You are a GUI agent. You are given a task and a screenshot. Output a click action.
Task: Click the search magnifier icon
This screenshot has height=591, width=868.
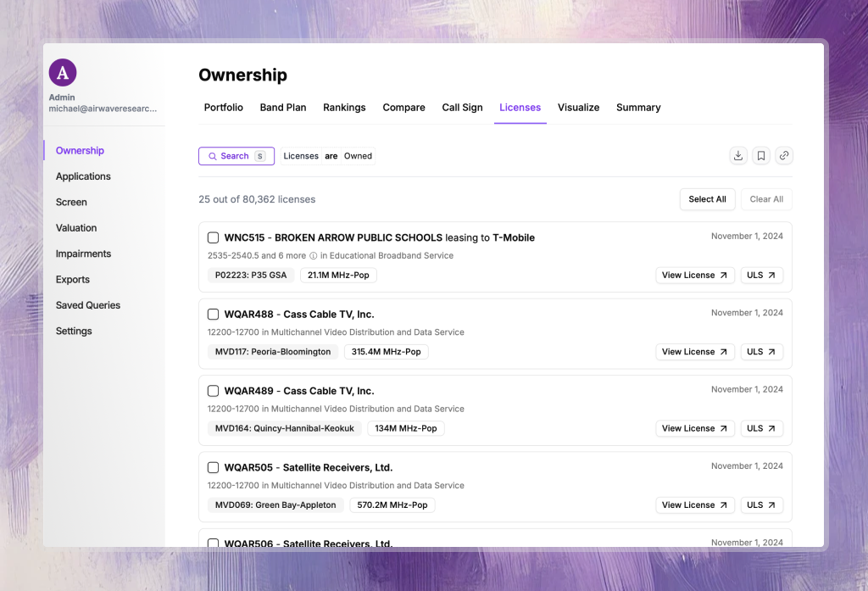(211, 156)
